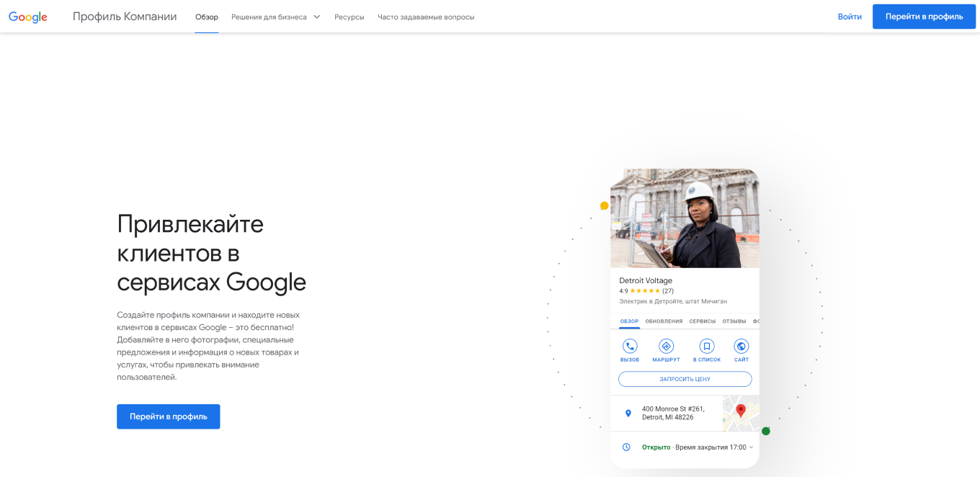Select the Ресурсы menu item
Viewport: 980px width, 477px height.
349,16
